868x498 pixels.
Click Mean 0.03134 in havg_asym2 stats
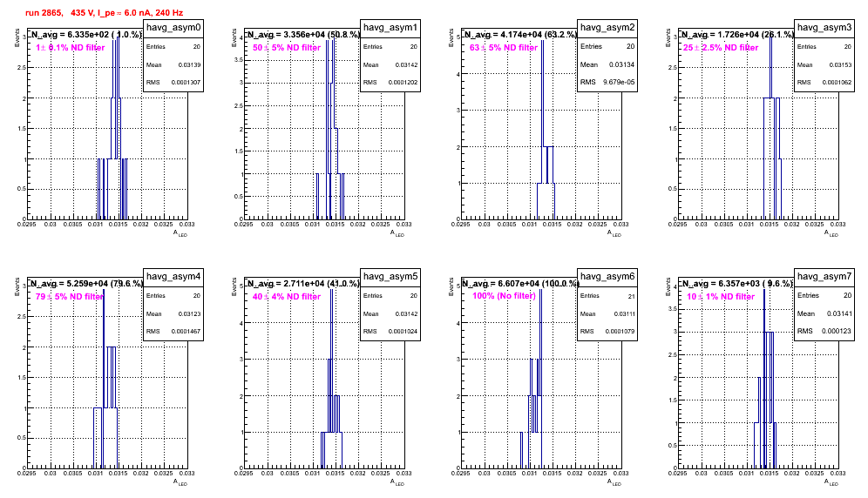[x=607, y=64]
